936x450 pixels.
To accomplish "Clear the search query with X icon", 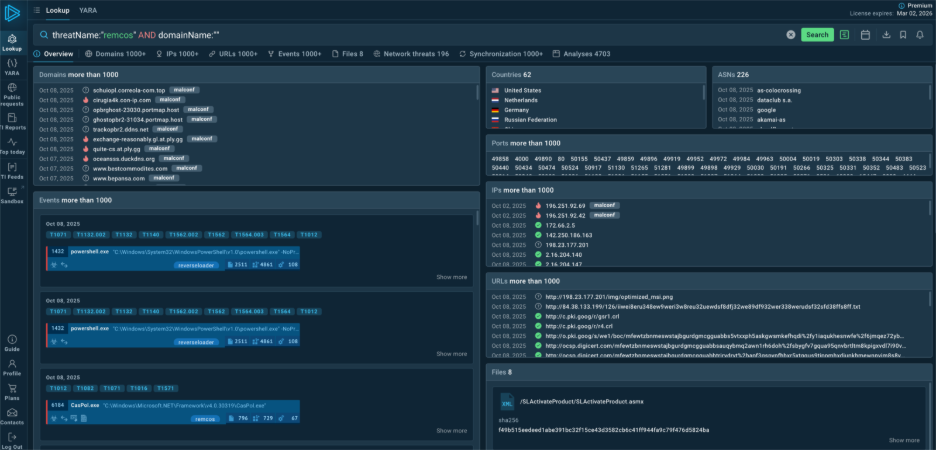I will coord(791,35).
